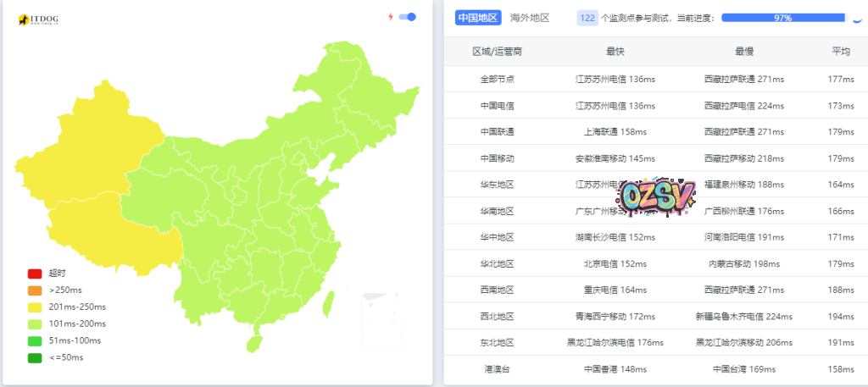Click the 最快 column header
Screen dimensions: 868x387
pos(615,52)
